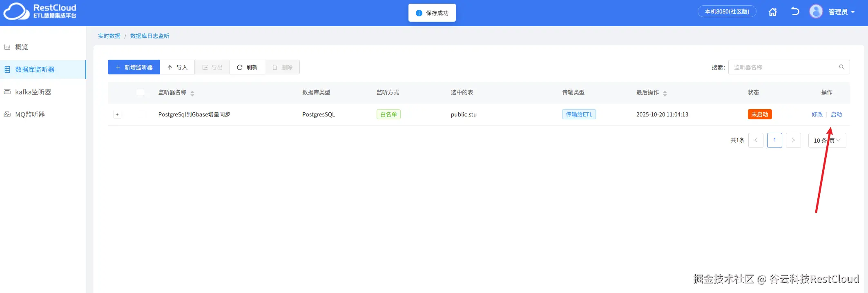Click the 实时数据 breadcrumb link
Viewport: 868px width, 293px height.
[109, 36]
